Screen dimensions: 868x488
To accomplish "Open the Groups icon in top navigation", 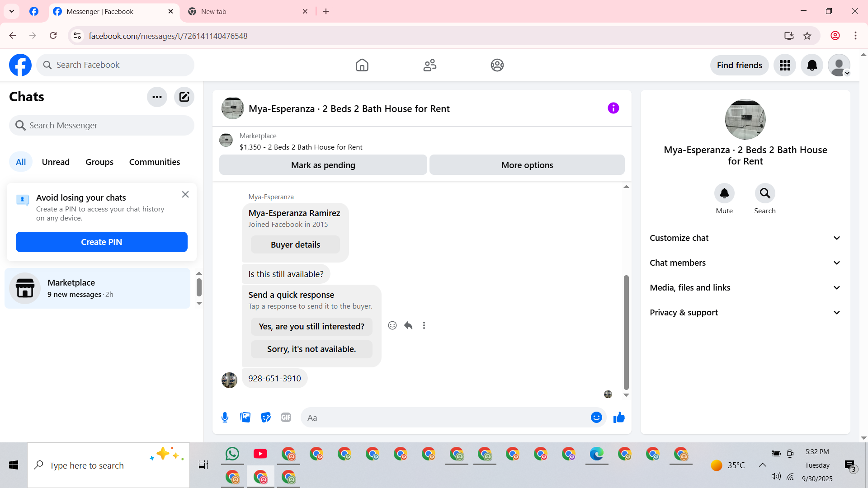I will (497, 65).
